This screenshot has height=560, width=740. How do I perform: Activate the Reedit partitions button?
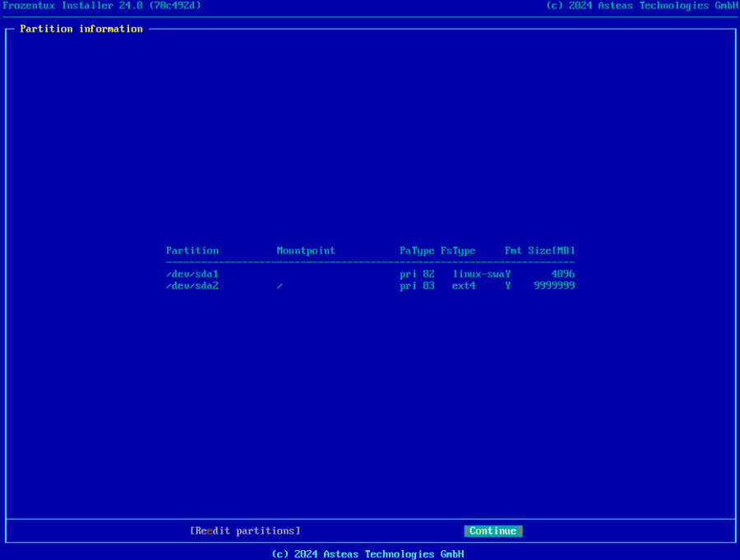[244, 530]
